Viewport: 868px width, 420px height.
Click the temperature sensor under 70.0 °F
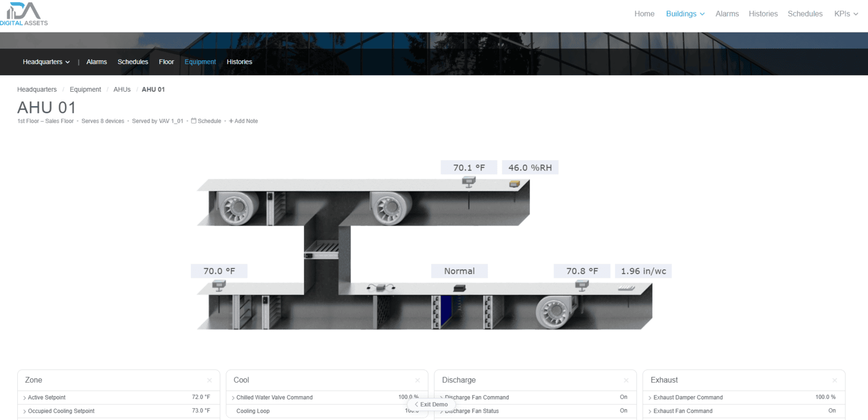pos(219,285)
